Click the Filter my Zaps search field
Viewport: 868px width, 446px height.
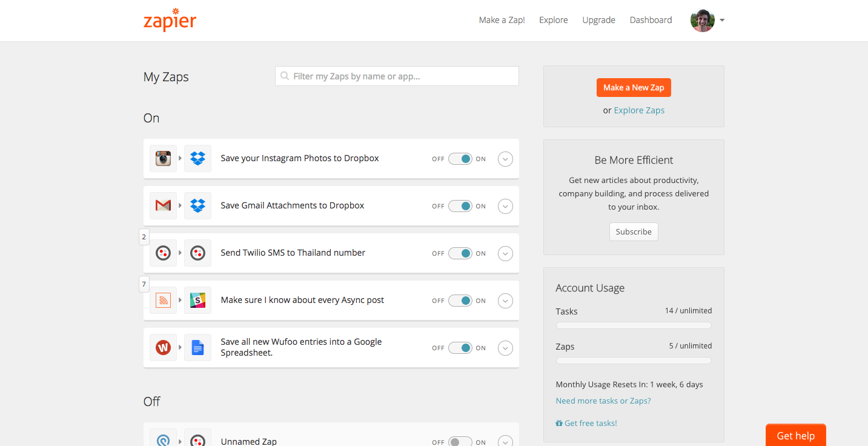click(396, 76)
